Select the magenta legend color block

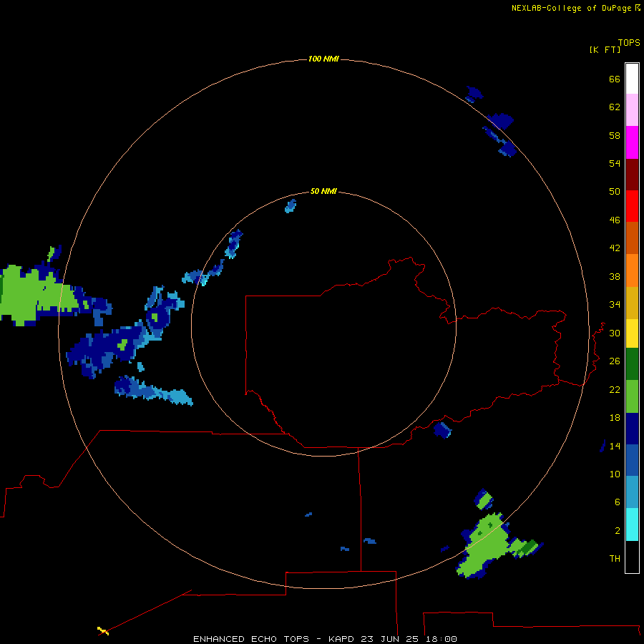click(632, 142)
